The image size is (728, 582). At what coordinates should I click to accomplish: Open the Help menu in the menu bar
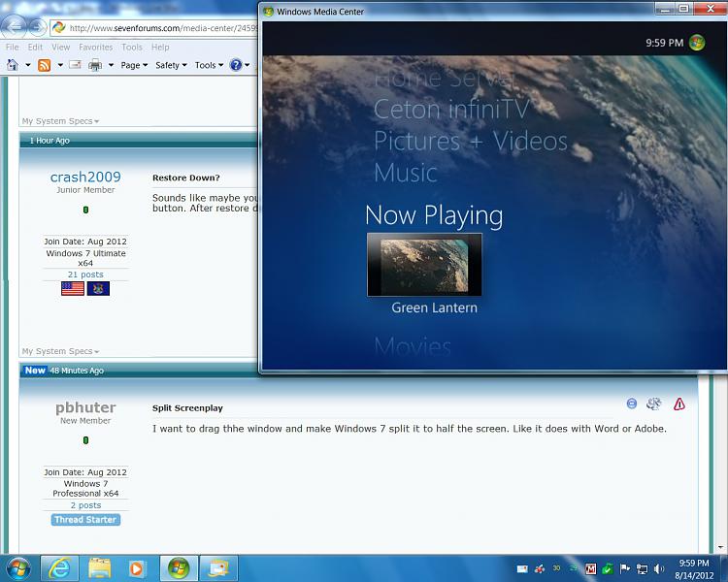[160, 47]
